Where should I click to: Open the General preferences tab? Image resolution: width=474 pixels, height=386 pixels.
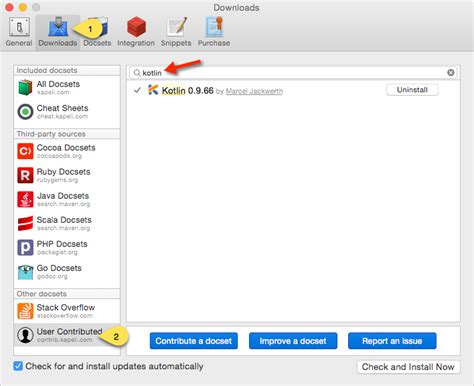click(x=19, y=32)
